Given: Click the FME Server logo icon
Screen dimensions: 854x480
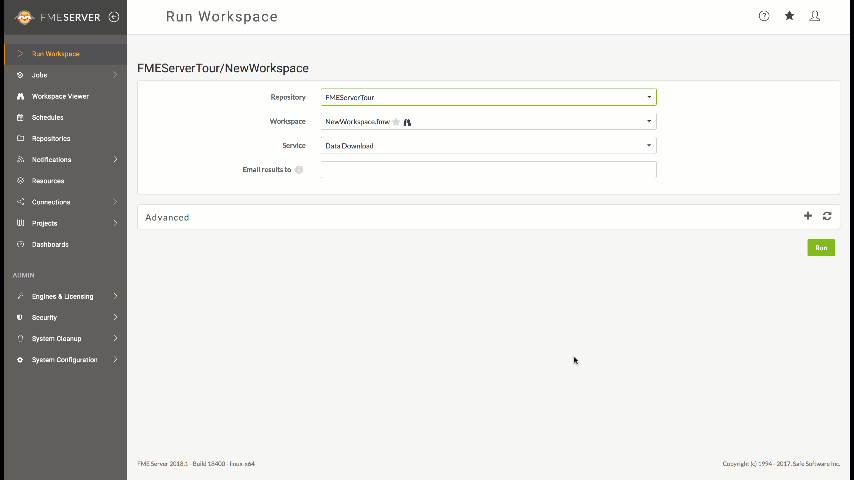Looking at the screenshot, I should [25, 17].
